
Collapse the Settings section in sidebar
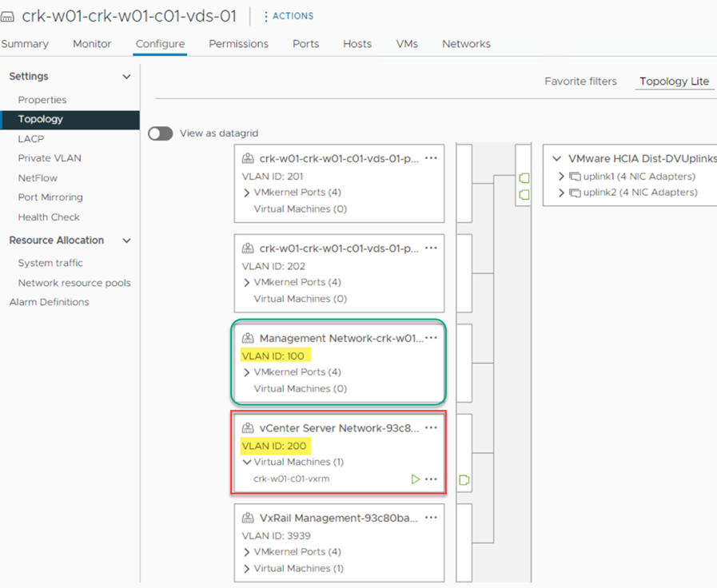click(x=126, y=77)
